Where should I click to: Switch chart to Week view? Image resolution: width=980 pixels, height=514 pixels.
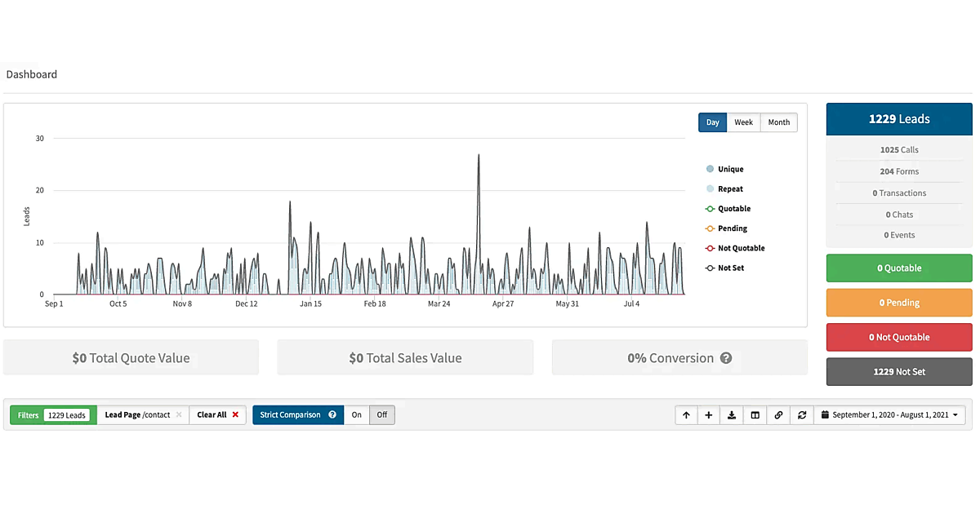(743, 122)
